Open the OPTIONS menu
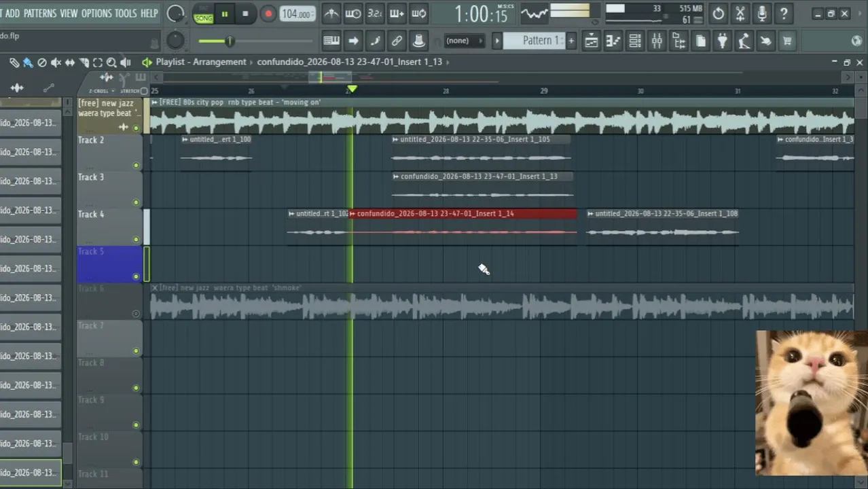The image size is (868, 489). 96,13
